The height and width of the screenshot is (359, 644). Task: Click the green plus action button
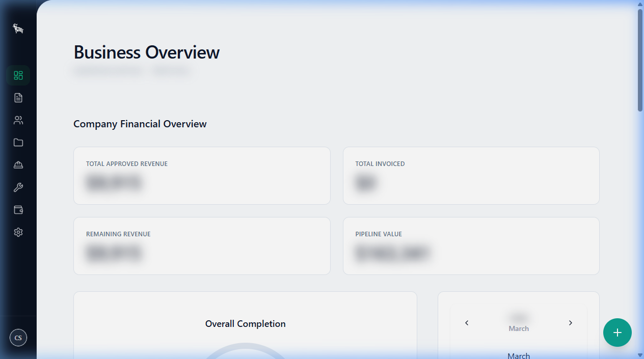[617, 333]
